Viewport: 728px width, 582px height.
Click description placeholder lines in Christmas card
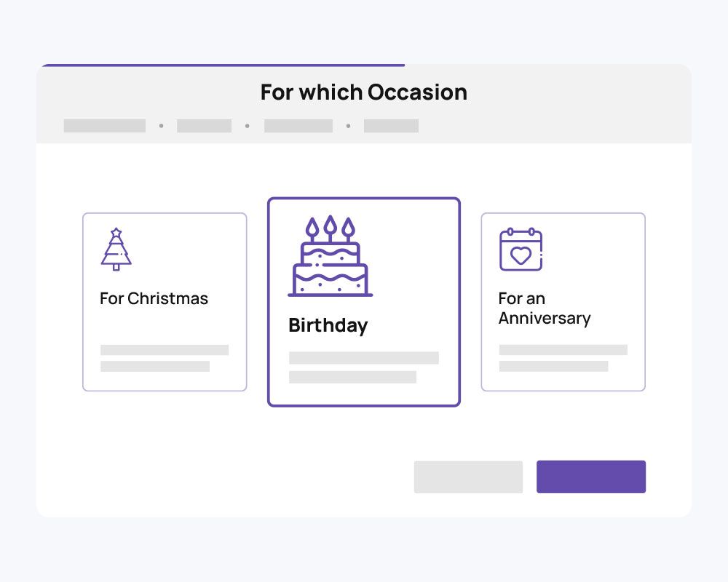pos(164,358)
